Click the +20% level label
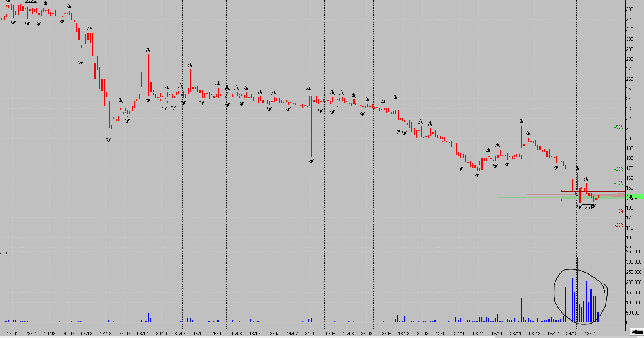The height and width of the screenshot is (338, 644). (x=619, y=169)
